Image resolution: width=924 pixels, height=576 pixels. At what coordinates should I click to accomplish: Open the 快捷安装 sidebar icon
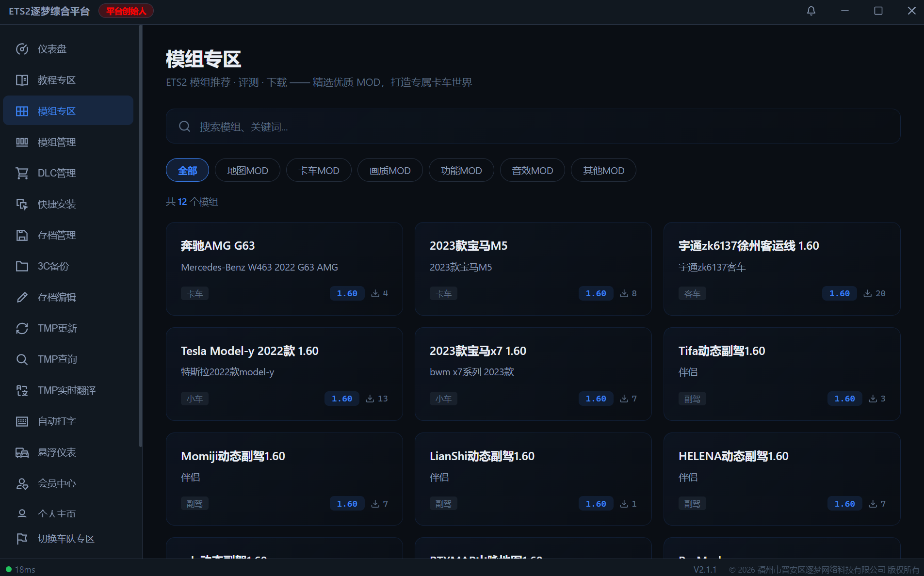(x=22, y=204)
